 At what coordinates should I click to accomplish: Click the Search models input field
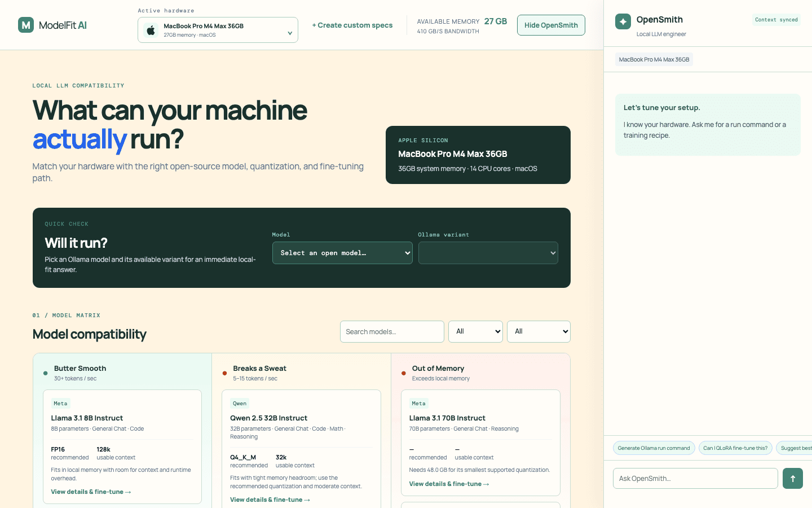point(392,331)
